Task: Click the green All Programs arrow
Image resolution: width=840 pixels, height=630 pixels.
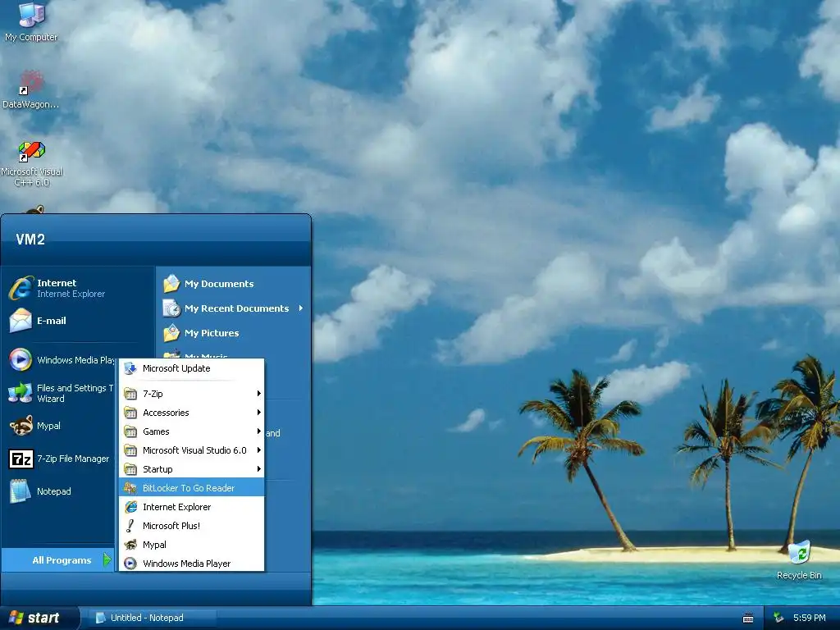Action: [x=107, y=559]
